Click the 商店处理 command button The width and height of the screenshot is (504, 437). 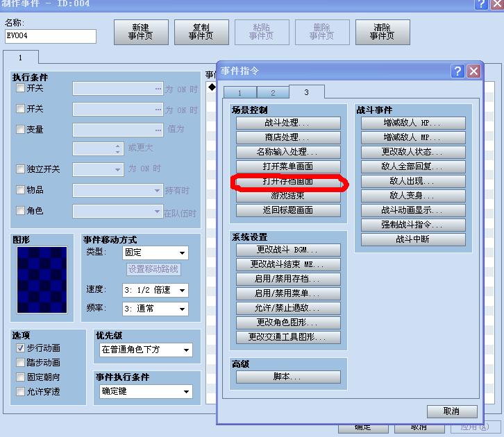288,137
